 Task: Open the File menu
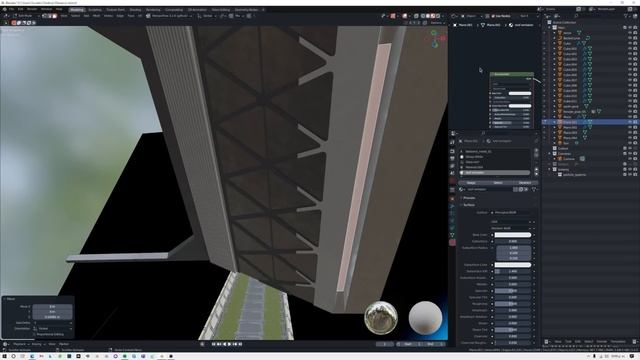click(x=11, y=9)
